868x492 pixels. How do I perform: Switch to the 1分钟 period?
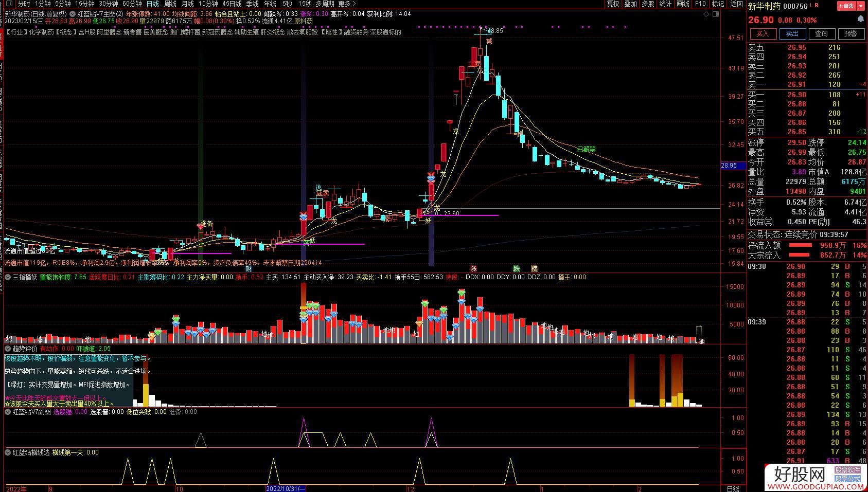[43, 4]
